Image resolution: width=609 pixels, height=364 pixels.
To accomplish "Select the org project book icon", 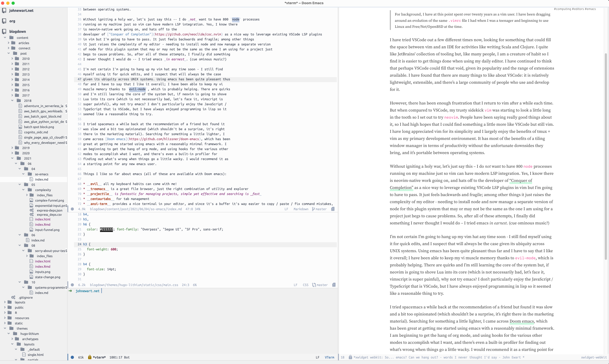I will click(4, 21).
